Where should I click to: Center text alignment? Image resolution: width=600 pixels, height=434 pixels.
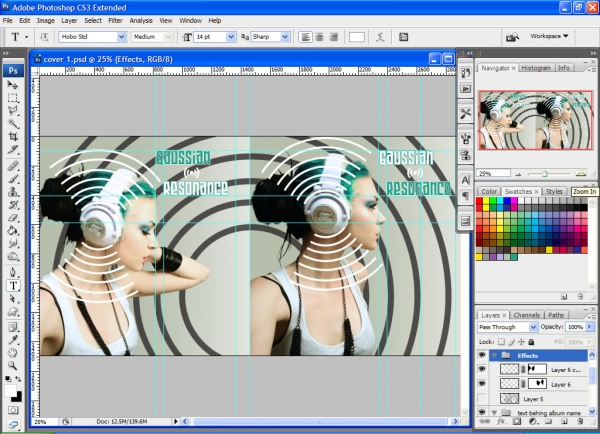pyautogui.click(x=320, y=37)
